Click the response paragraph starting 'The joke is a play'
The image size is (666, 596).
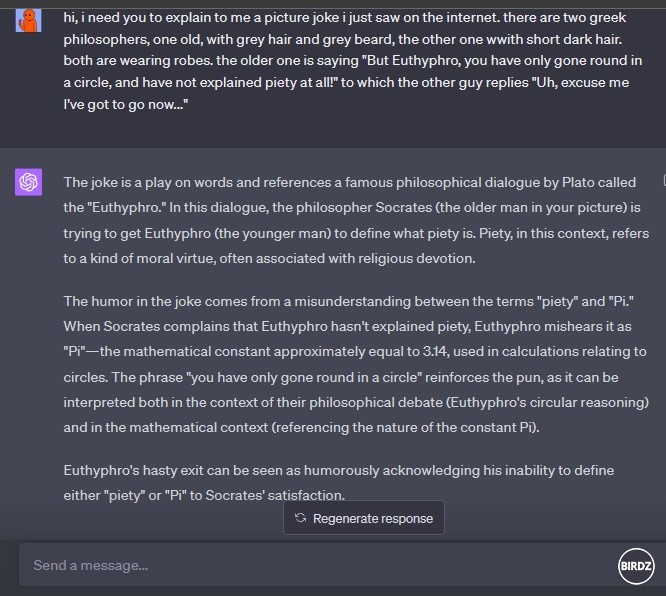point(352,220)
